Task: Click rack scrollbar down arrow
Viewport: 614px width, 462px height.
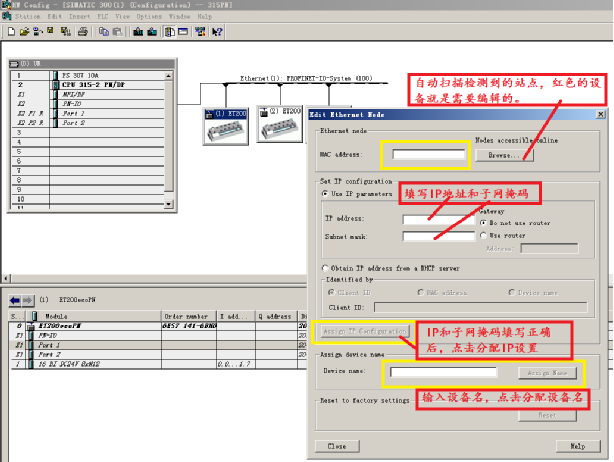Action: (x=169, y=204)
